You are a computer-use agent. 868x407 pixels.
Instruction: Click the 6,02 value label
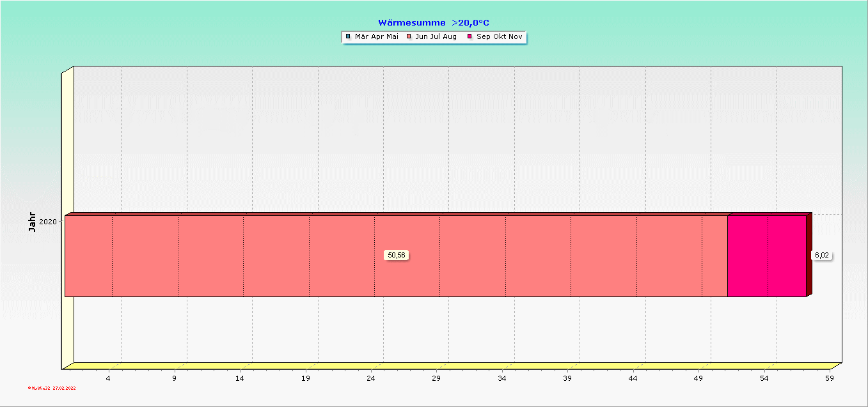pyautogui.click(x=821, y=255)
